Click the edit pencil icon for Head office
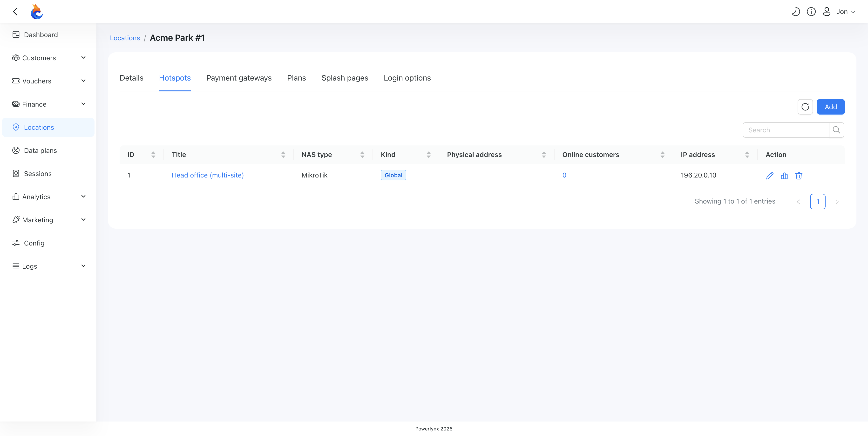Screen dimensions: 868x436 tap(770, 176)
